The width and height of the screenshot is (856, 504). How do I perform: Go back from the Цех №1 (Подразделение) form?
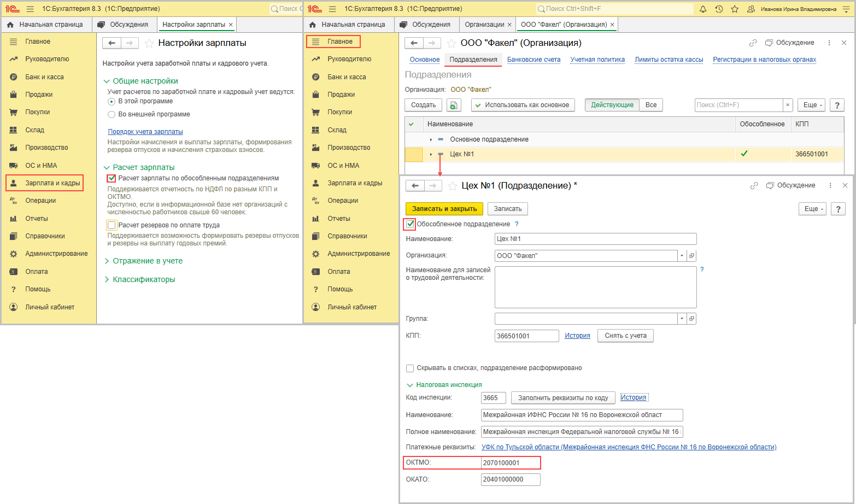(x=415, y=186)
